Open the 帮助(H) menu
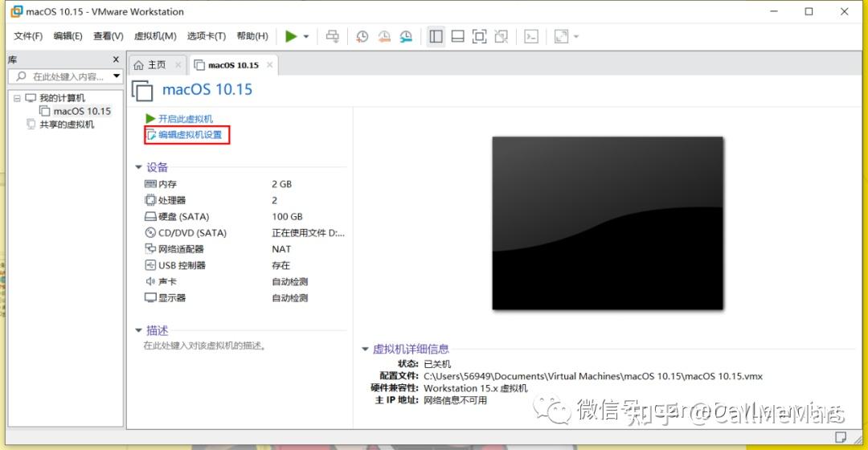868x450 pixels. tap(252, 36)
